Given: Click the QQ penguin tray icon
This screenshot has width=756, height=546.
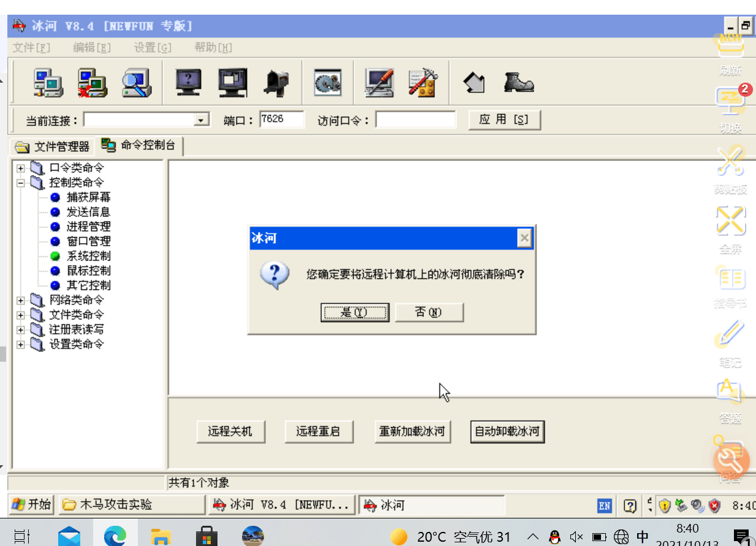Looking at the screenshot, I should pyautogui.click(x=554, y=537).
